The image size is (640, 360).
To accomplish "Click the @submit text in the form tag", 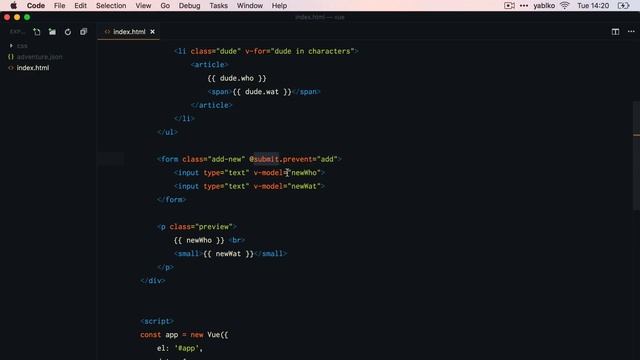I will coord(264,159).
